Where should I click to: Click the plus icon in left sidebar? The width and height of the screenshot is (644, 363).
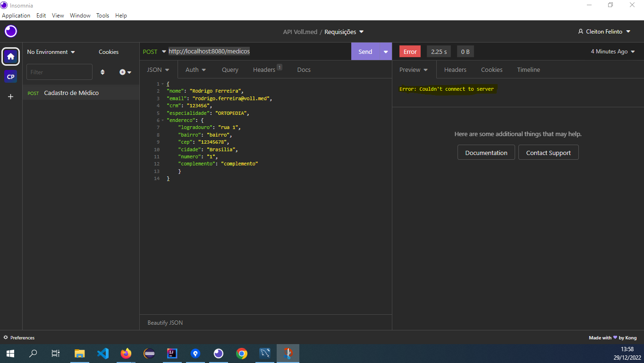click(10, 96)
